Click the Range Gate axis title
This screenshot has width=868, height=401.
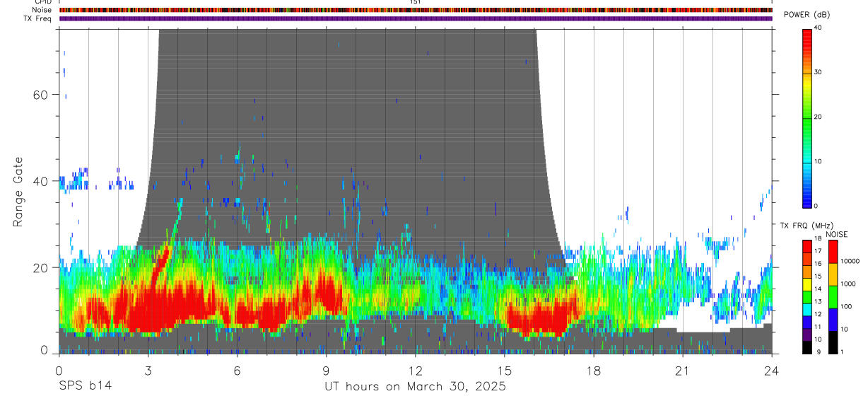(x=18, y=191)
